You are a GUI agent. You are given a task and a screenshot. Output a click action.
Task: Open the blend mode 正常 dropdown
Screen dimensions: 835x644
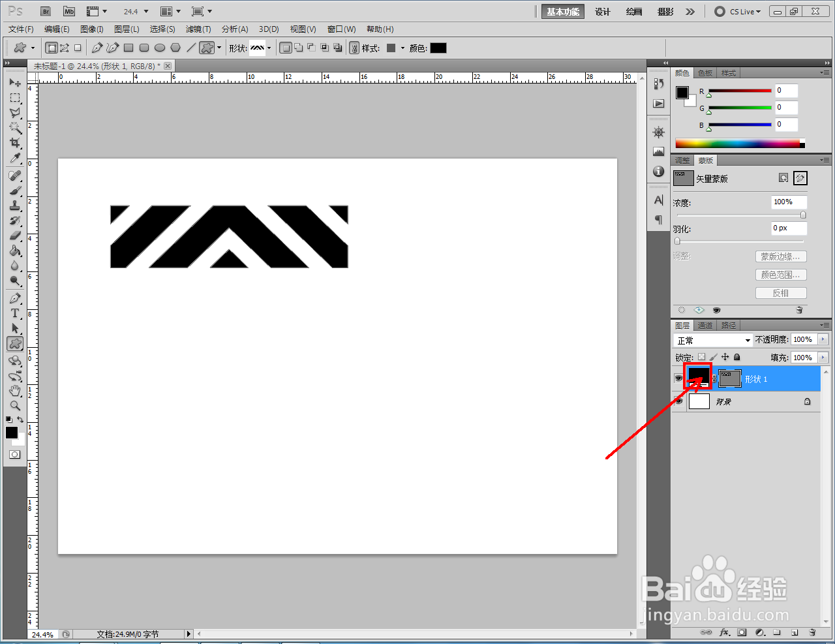pos(713,340)
